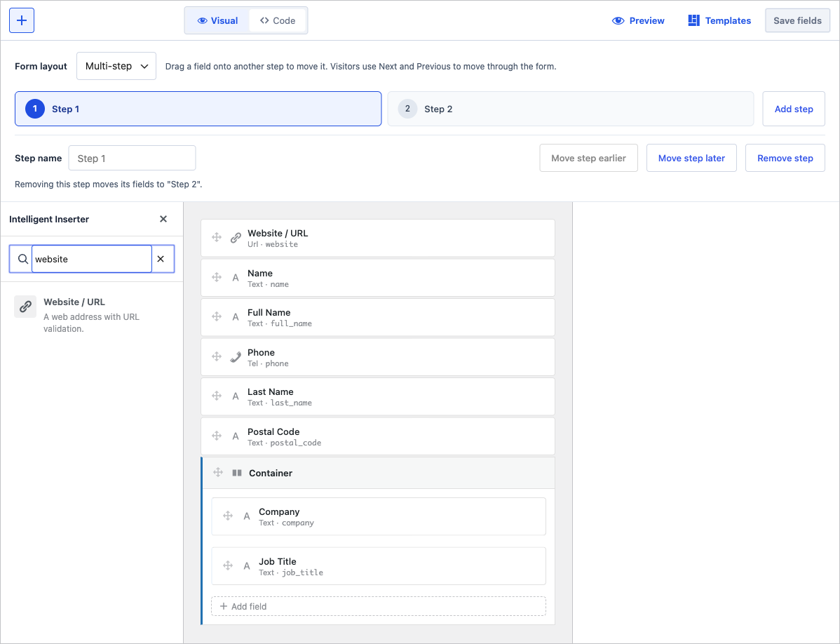
Task: Click drag handle of Last Name field
Action: coord(217,396)
